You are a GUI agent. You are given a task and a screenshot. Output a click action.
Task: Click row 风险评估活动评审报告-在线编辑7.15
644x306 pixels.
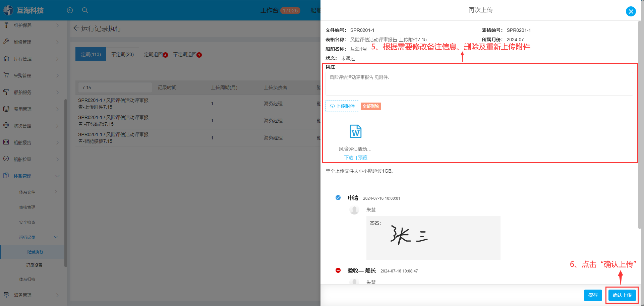(x=198, y=121)
